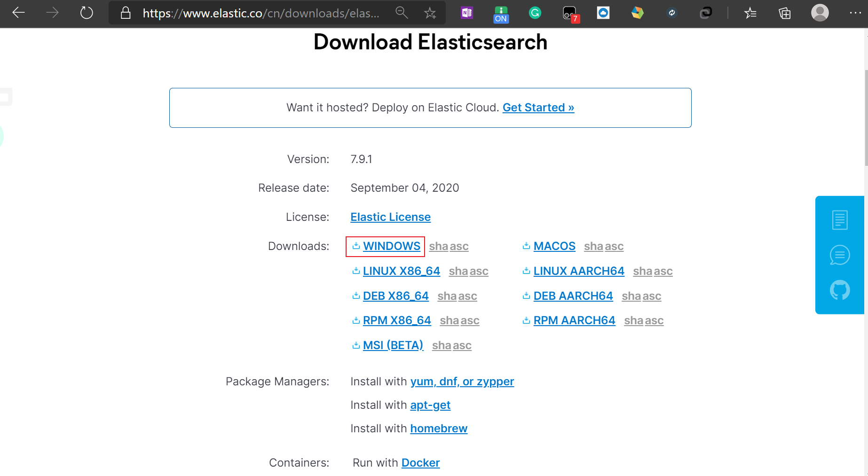Viewport: 868px width, 476px height.
Task: Open sha checksum for WINDOWS
Action: (x=439, y=246)
